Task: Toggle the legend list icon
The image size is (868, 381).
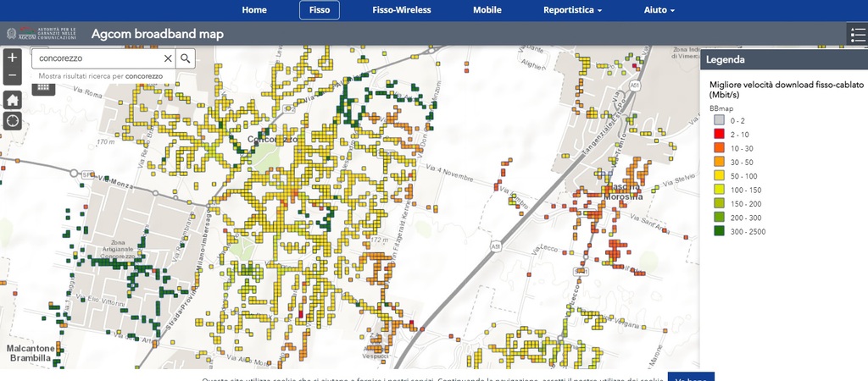Action: 858,34
